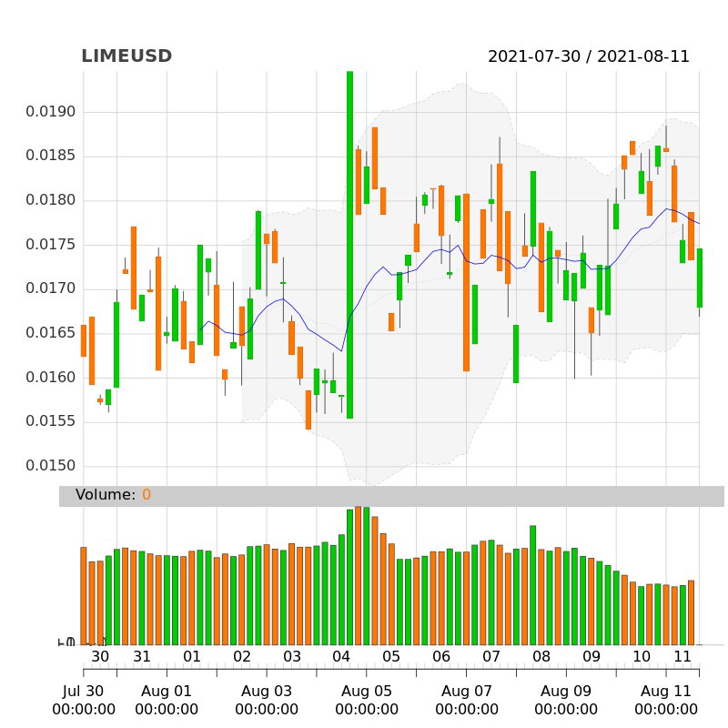Screen dimensions: 728x728
Task: Click the 0.0165 price axis label
Action: [50, 333]
